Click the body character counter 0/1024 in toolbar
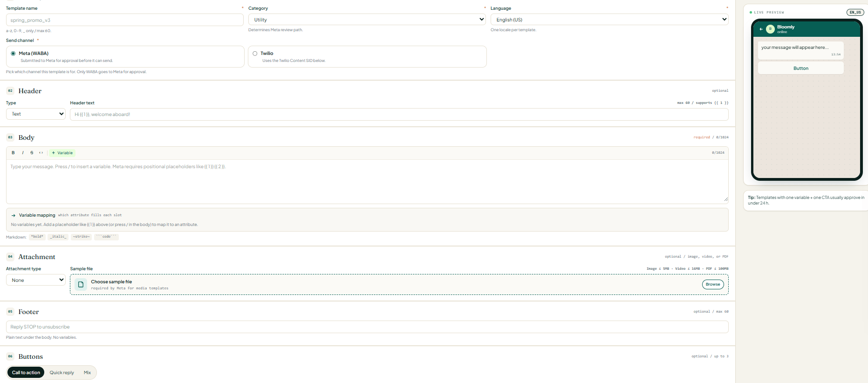 coord(718,153)
